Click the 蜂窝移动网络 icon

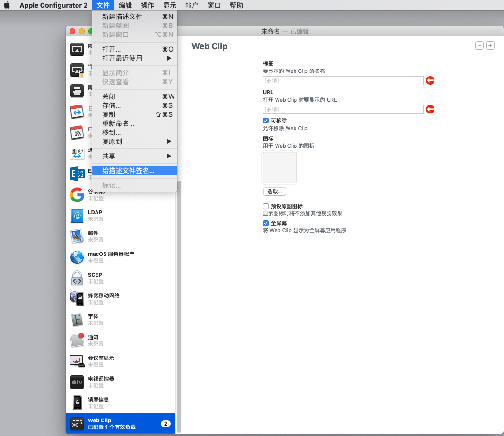click(x=77, y=299)
